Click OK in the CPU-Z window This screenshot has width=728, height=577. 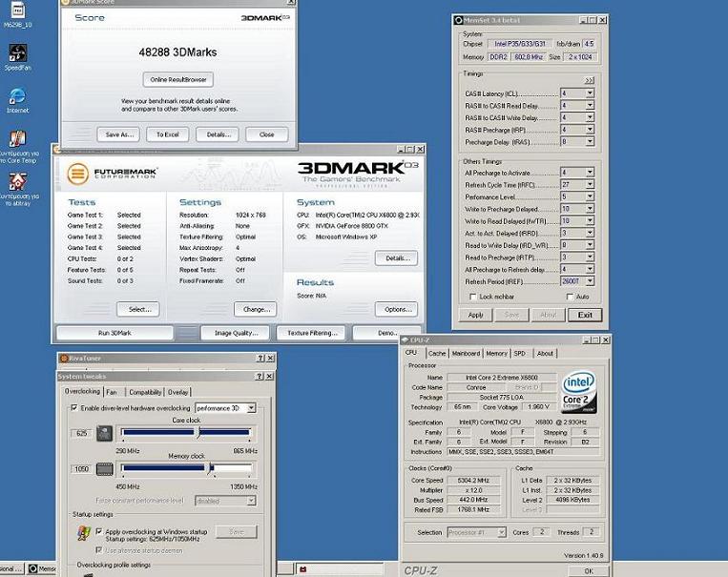click(589, 571)
